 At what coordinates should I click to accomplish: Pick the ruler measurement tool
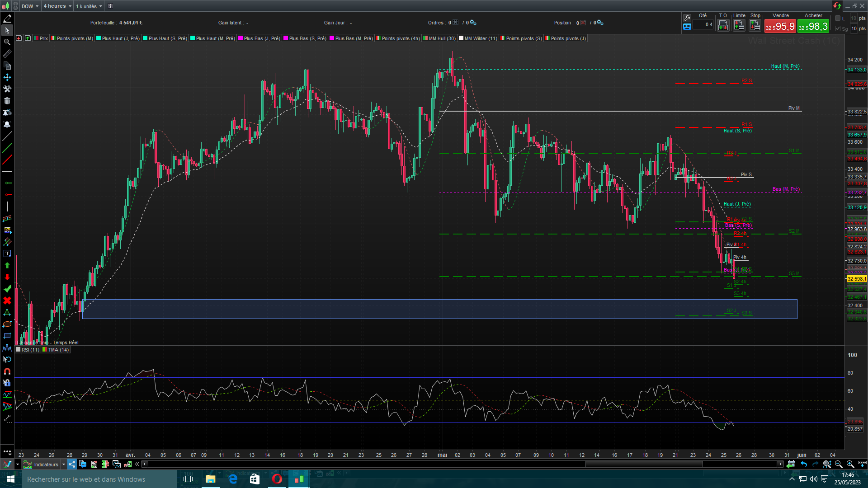(7, 54)
